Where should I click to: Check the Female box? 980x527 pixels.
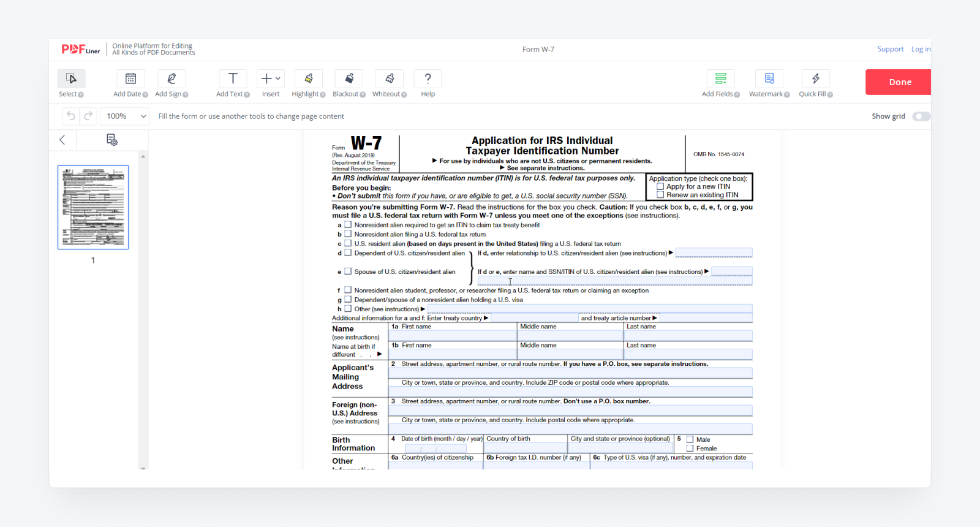pos(690,449)
